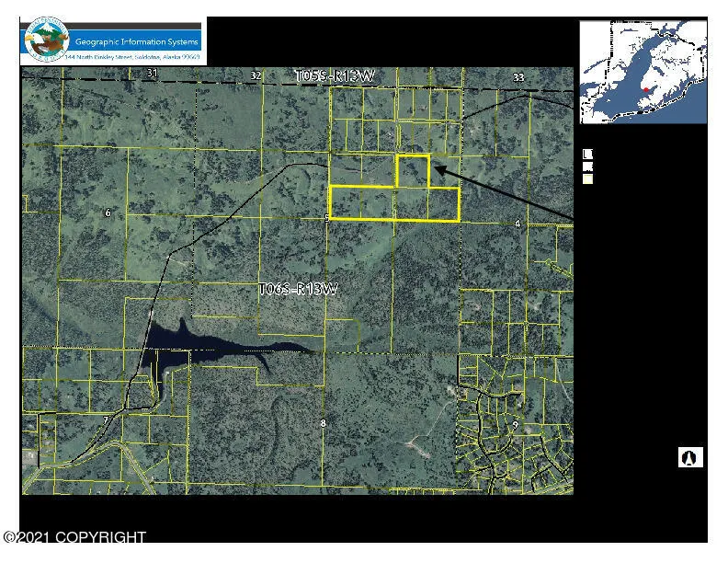Click the T06S-R13W township label
Screen dimensions: 728x563
[x=298, y=289]
